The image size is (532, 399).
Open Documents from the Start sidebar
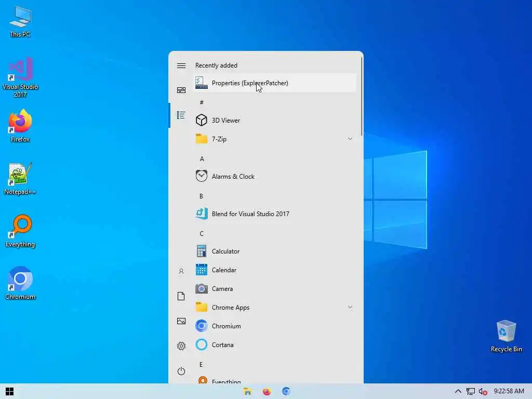click(181, 296)
